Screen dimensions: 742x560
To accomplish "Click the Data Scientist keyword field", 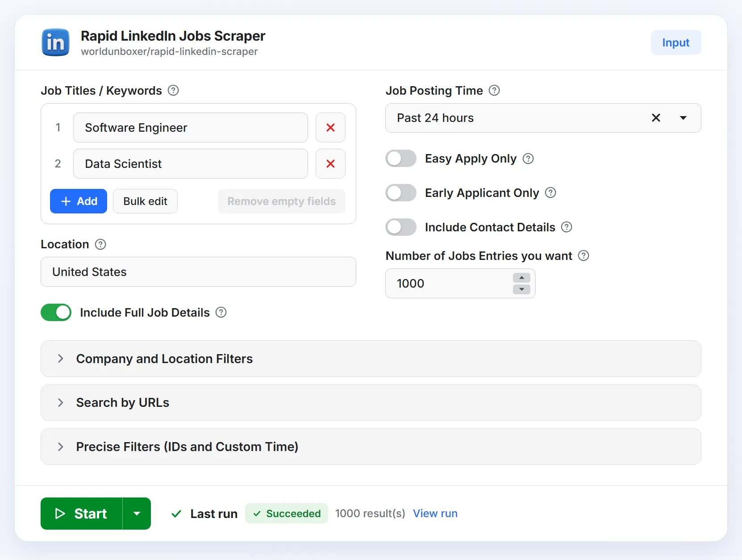I will tap(191, 164).
